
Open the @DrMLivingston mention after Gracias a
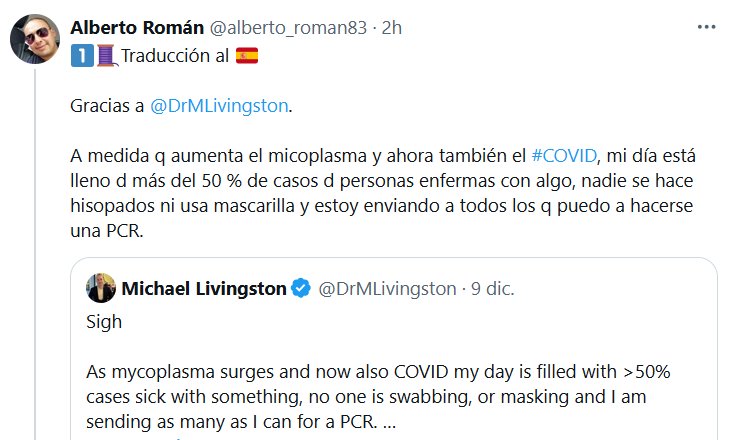click(218, 105)
